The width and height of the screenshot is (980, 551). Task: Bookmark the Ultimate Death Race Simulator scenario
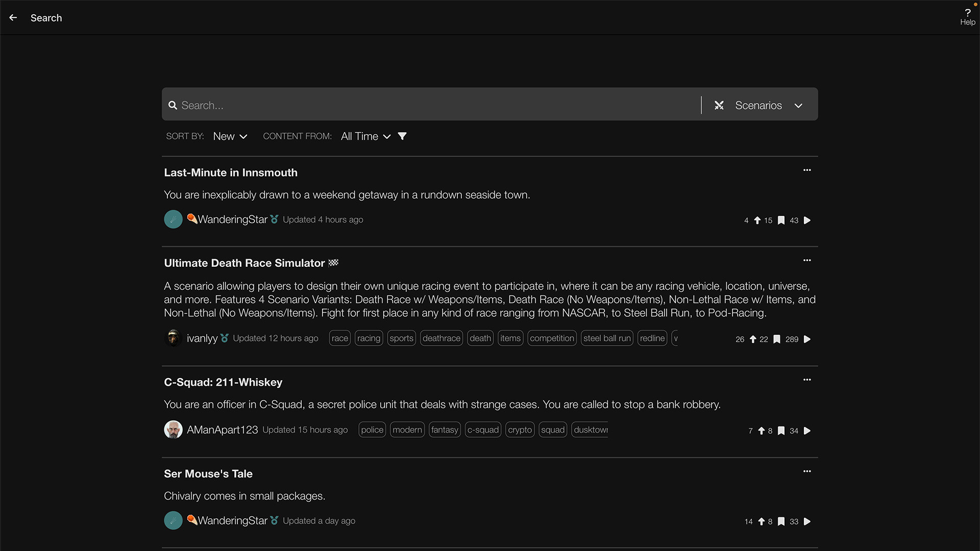[776, 339]
